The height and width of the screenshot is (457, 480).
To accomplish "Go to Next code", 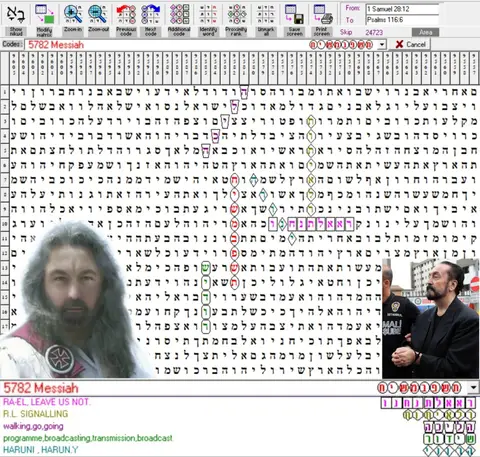I will (150, 19).
